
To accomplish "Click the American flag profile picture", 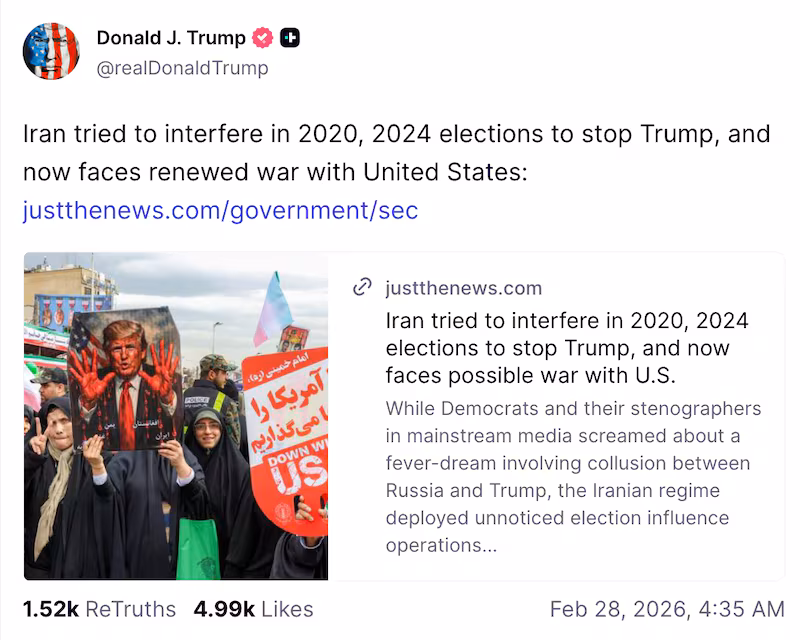I will tap(51, 51).
